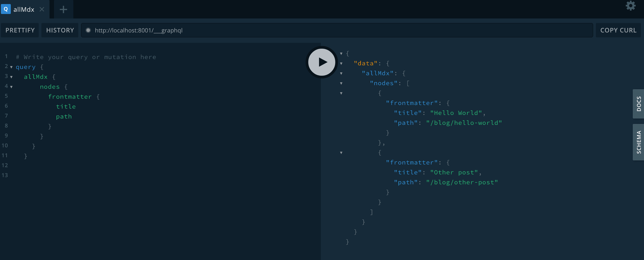Collapse the data object in the response
This screenshot has width=644, height=260.
[x=341, y=63]
